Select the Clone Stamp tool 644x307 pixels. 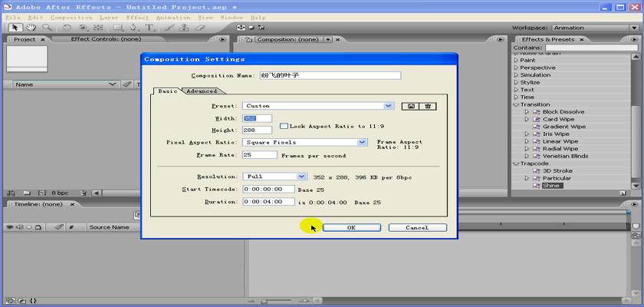click(x=185, y=28)
